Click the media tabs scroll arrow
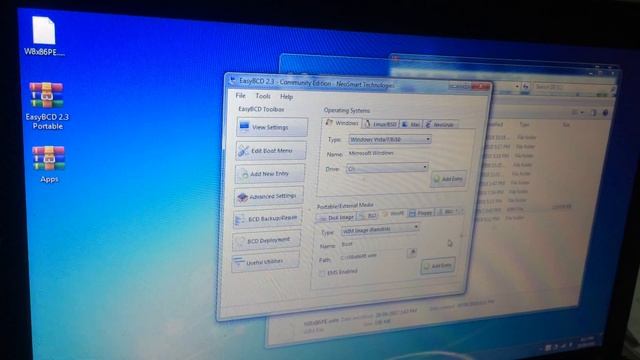The width and height of the screenshot is (640, 360). [x=459, y=211]
